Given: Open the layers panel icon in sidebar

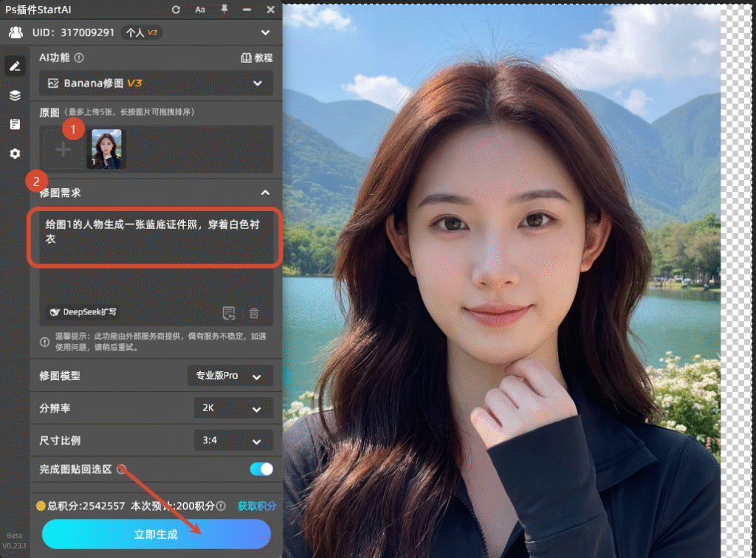Looking at the screenshot, I should click(x=15, y=95).
